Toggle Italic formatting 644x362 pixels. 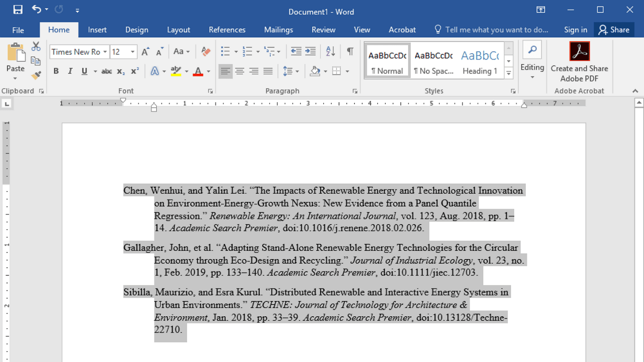70,72
